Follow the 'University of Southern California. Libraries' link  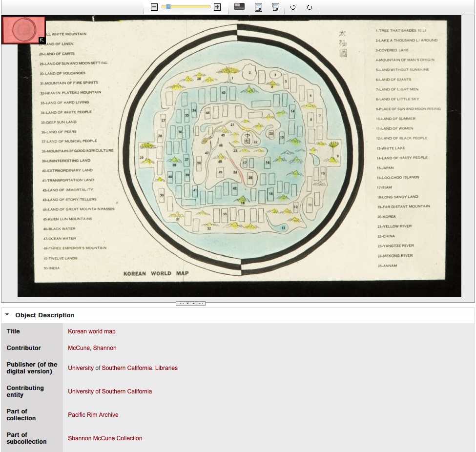click(123, 368)
